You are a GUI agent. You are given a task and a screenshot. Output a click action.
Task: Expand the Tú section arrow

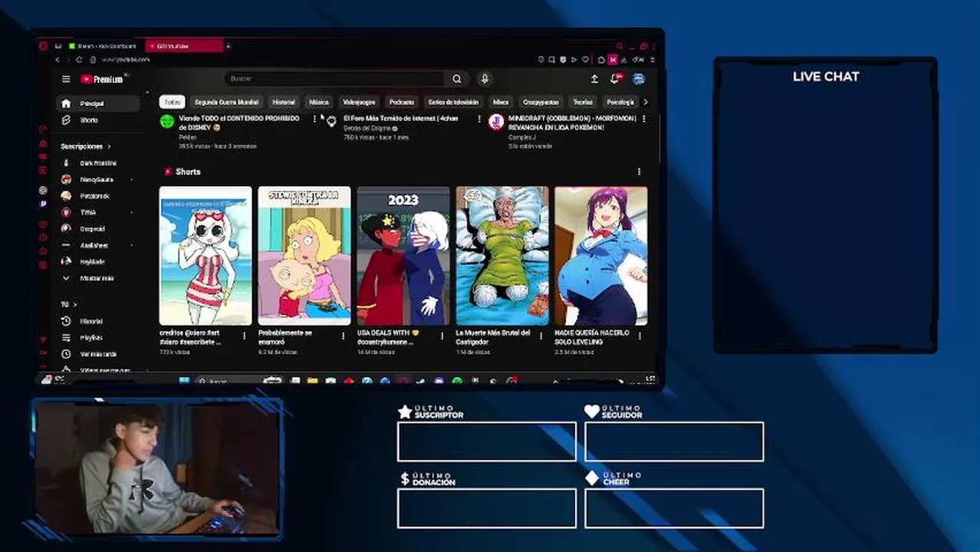[74, 304]
